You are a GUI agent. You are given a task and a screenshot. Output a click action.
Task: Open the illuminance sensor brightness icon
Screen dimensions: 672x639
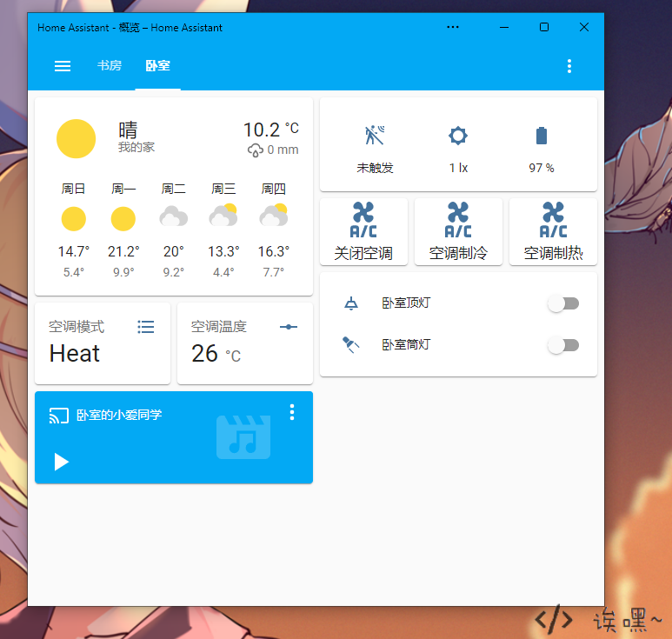click(x=458, y=136)
